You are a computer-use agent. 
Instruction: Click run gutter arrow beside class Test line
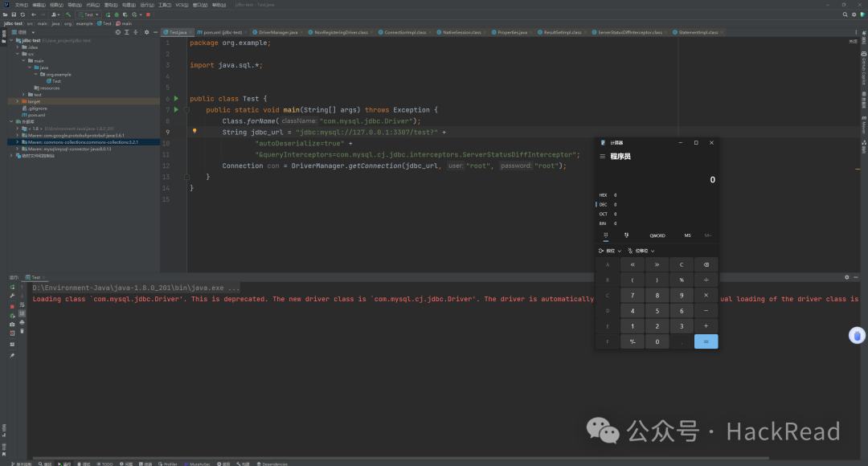tap(177, 99)
